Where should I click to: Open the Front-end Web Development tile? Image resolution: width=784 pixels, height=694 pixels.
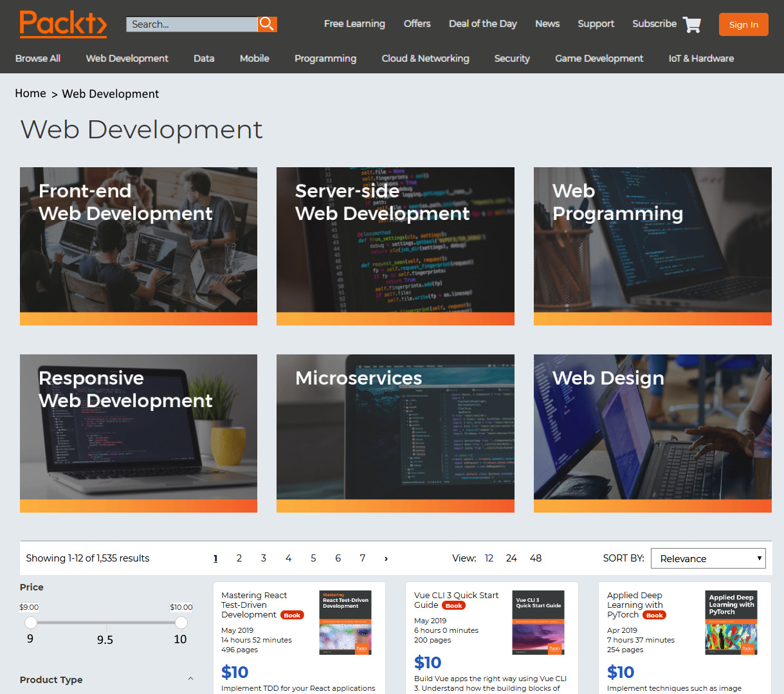point(138,246)
